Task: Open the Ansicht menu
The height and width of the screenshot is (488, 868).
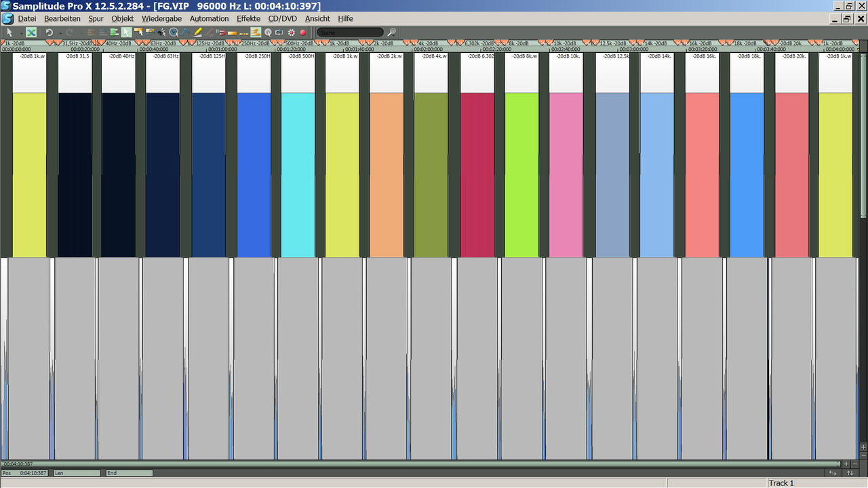Action: pyautogui.click(x=317, y=18)
